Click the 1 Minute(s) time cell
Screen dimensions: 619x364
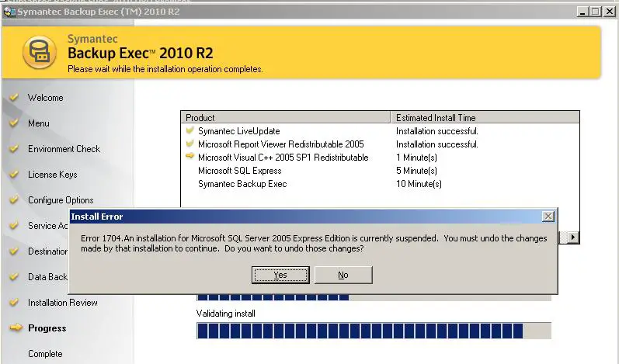point(416,158)
